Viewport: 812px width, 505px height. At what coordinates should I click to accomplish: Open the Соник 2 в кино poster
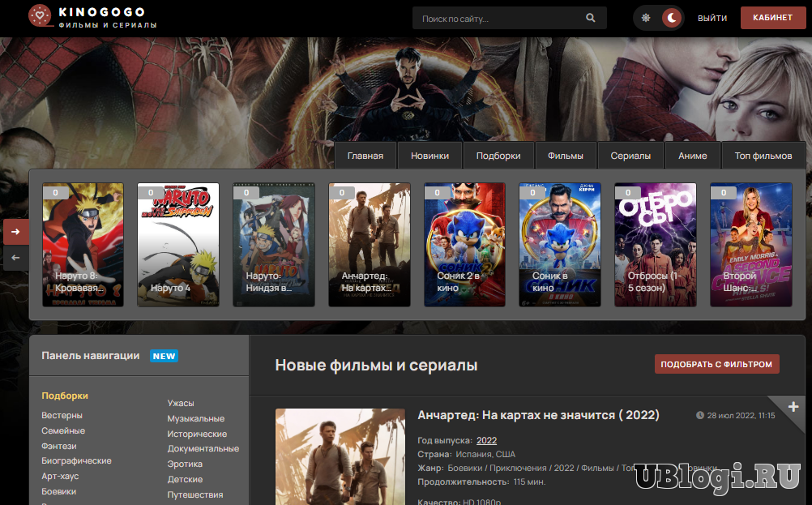464,244
